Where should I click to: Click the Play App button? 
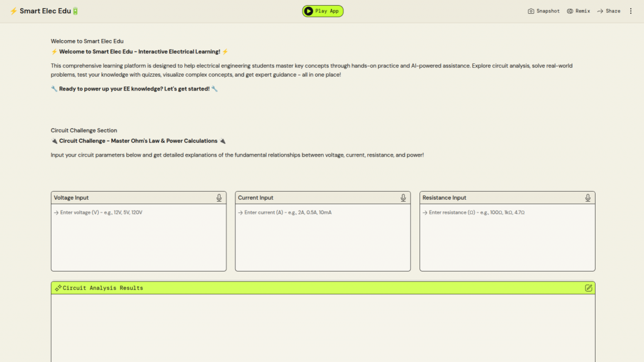(323, 11)
